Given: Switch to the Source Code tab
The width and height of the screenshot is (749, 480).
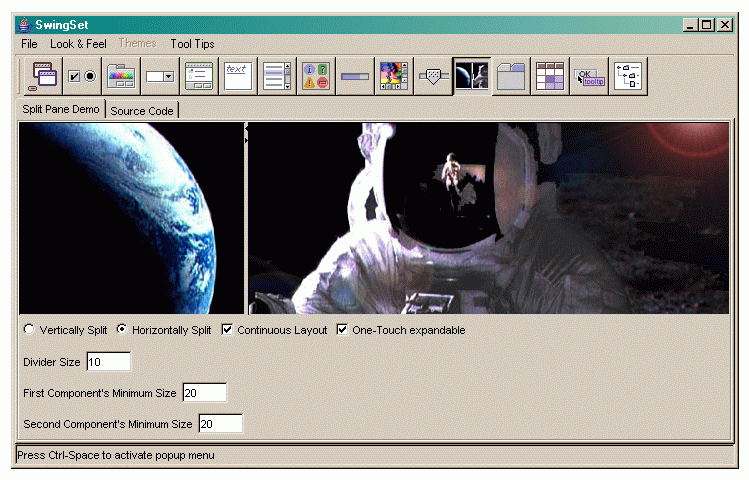Looking at the screenshot, I should coord(142,111).
